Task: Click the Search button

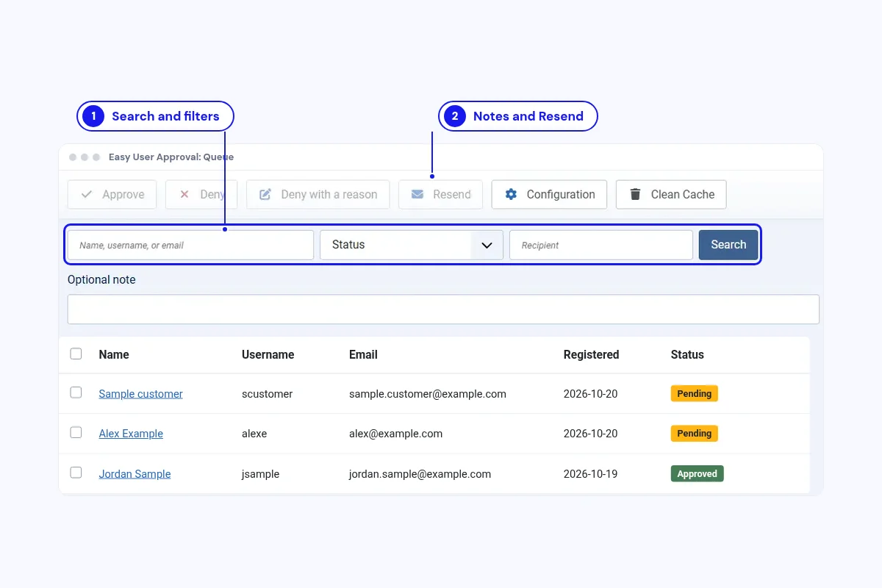Action: (x=728, y=245)
